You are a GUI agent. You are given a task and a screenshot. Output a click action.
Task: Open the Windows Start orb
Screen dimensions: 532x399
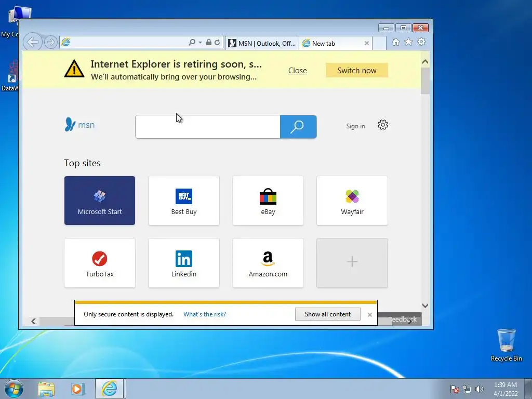(14, 389)
